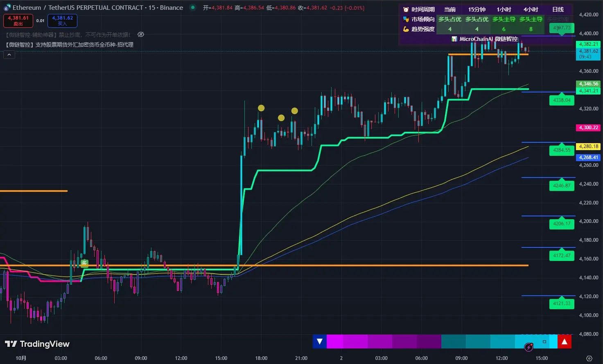603x364 pixels.
Task: Click trend strength value 8 in table
Action: 531,29
